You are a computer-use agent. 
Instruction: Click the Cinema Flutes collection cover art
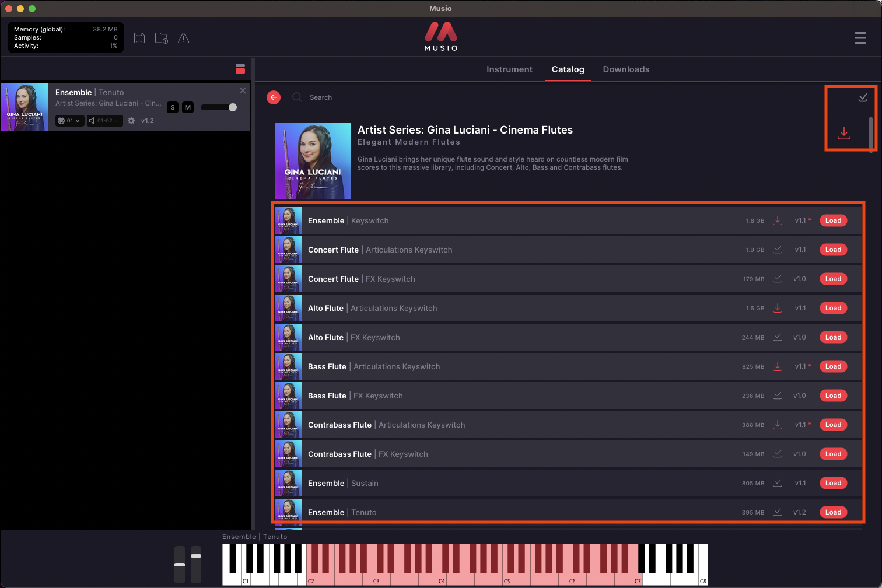[313, 161]
